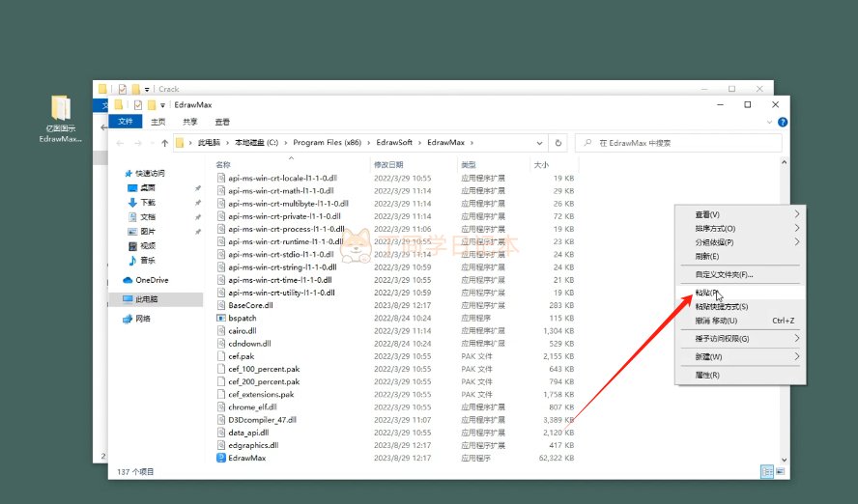Image resolution: width=858 pixels, height=504 pixels.
Task: Open the 文件 ribbon tab
Action: click(125, 122)
